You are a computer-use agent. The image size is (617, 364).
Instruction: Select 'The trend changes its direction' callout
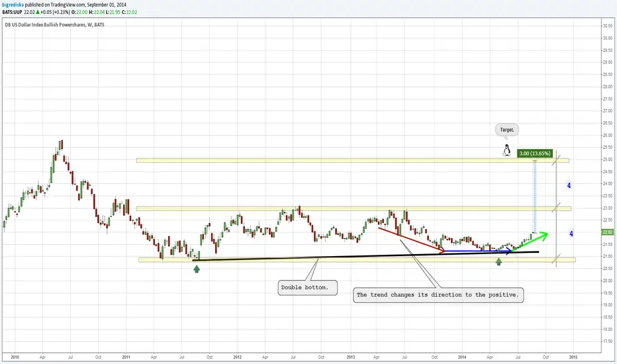click(x=438, y=295)
